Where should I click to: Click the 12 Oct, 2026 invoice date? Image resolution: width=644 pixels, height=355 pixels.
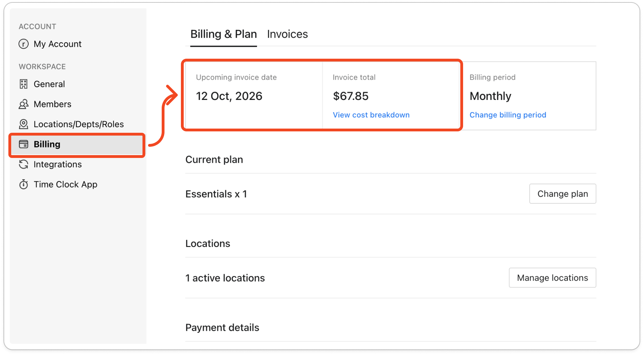point(229,96)
